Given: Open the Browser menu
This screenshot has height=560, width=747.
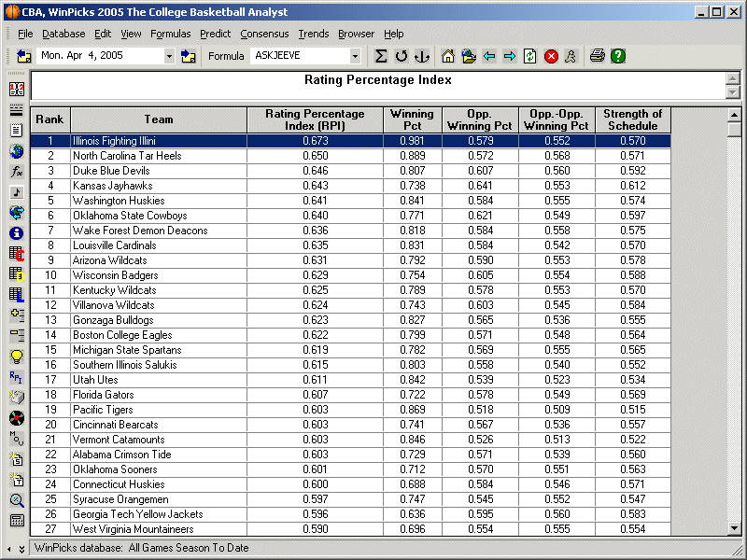Looking at the screenshot, I should (357, 34).
